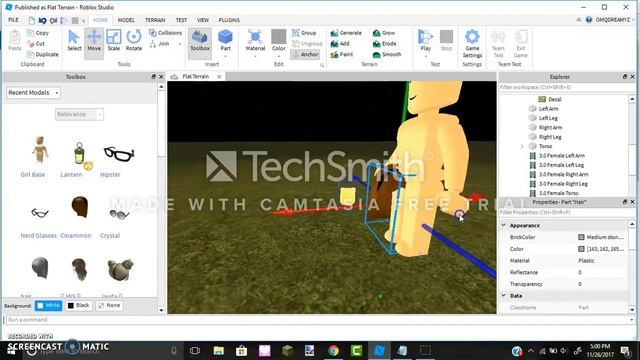This screenshot has height=360, width=640.
Task: Switch to the MODEL ribbon tab
Action: [126, 20]
